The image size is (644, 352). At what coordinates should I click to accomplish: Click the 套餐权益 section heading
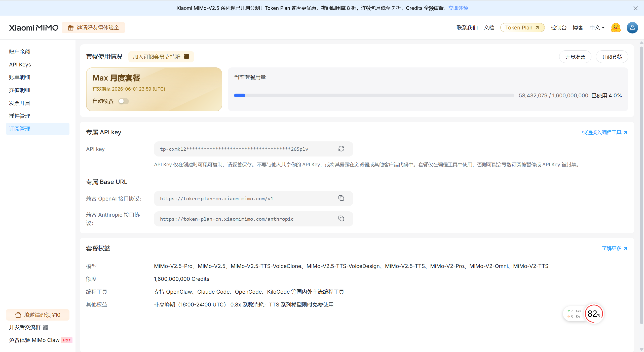coord(98,248)
